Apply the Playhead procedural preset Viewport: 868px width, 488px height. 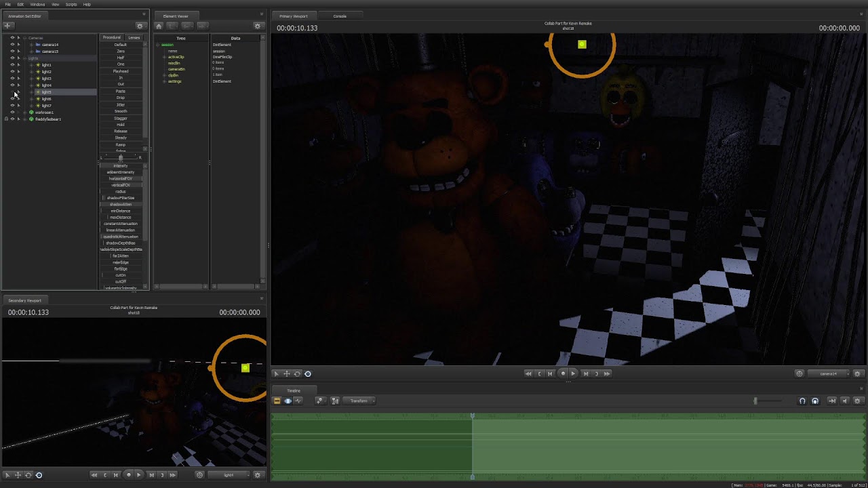pyautogui.click(x=121, y=71)
